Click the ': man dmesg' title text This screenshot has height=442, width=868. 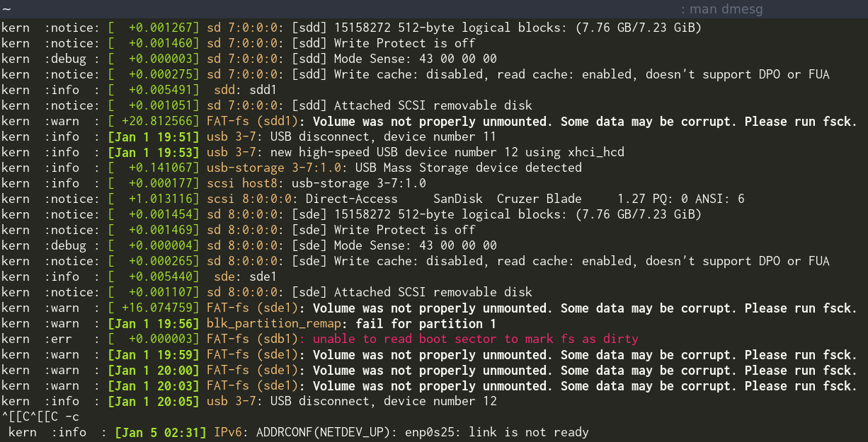pos(721,9)
